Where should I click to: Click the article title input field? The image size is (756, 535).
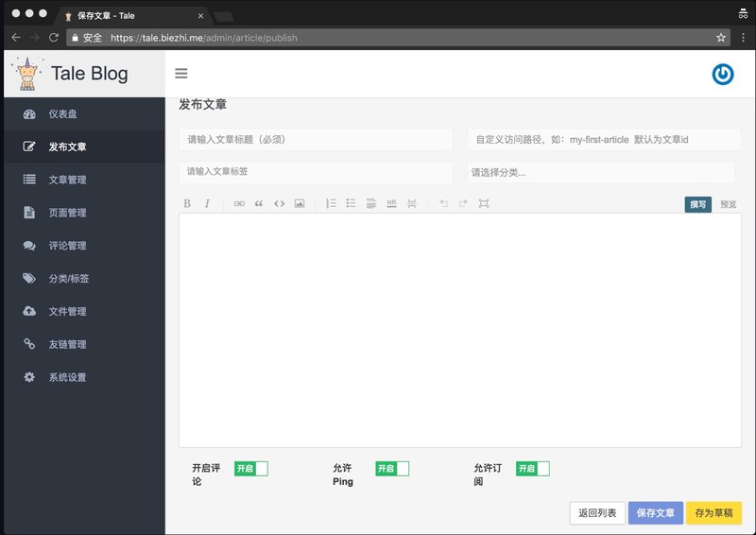[289, 139]
